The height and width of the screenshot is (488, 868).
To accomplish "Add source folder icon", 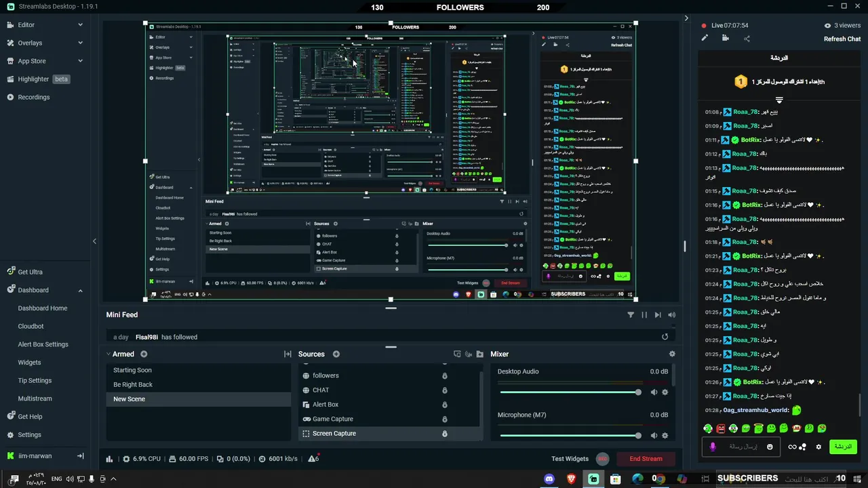I will point(480,354).
